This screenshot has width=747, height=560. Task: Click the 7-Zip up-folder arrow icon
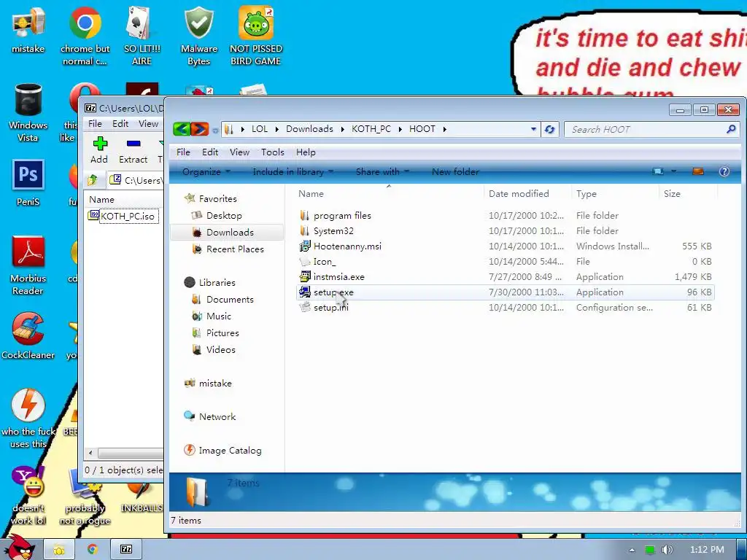[x=93, y=180]
